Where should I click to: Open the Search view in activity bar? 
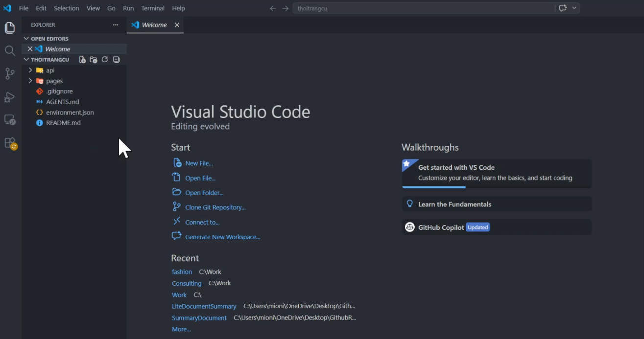click(x=10, y=51)
